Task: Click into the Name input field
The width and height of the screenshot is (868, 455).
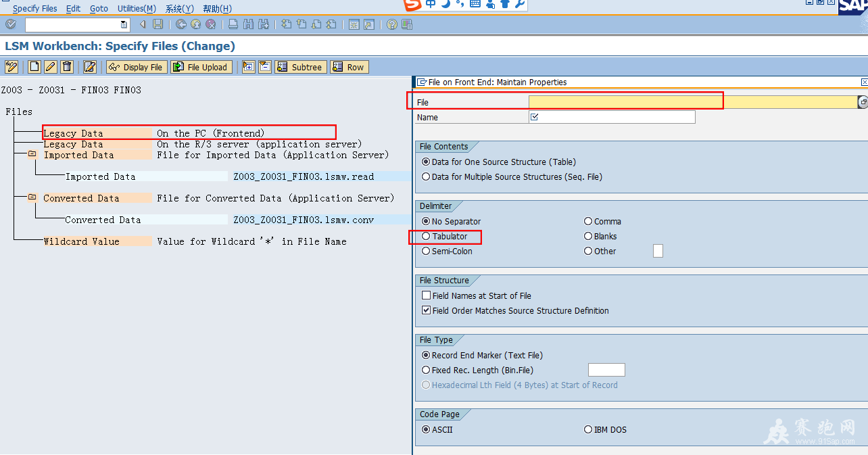Action: point(612,117)
